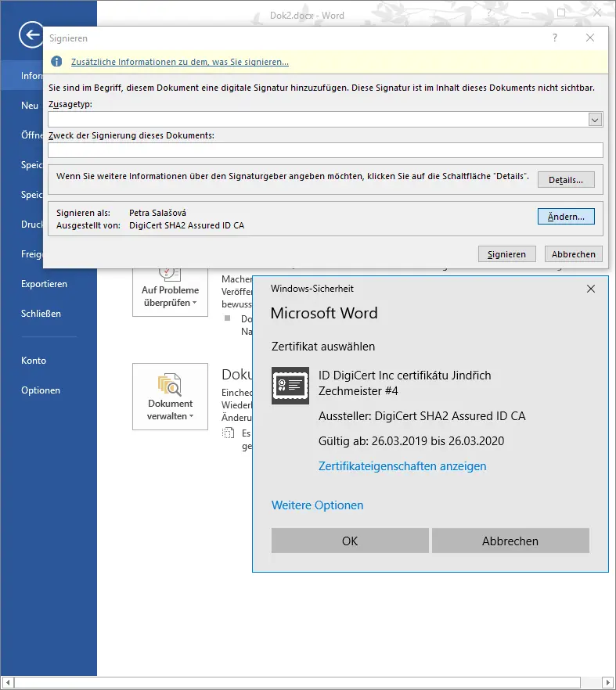
Task: Click Abbrechen in the Signieren dialog
Action: click(x=573, y=254)
